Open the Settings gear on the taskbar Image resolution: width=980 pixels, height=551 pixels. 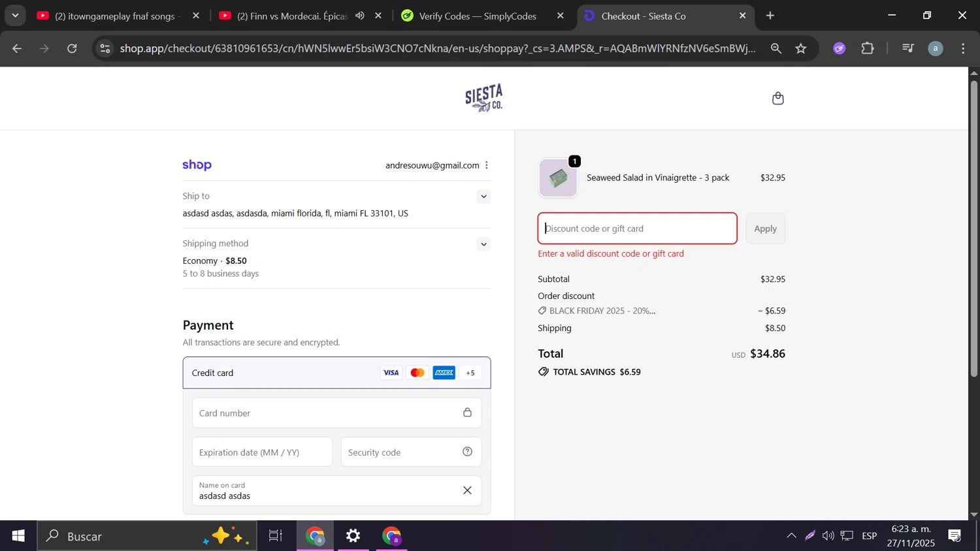pos(353,536)
